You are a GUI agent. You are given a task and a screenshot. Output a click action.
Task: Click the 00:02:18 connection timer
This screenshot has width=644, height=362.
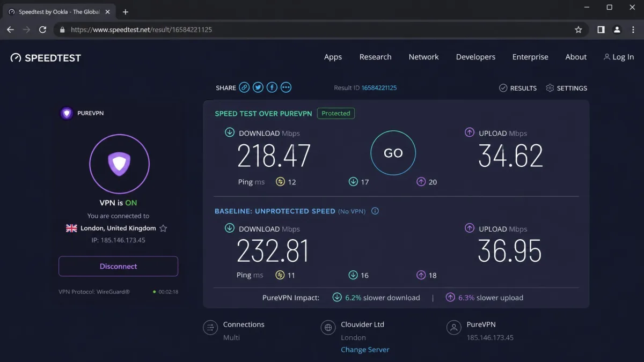[168, 292]
